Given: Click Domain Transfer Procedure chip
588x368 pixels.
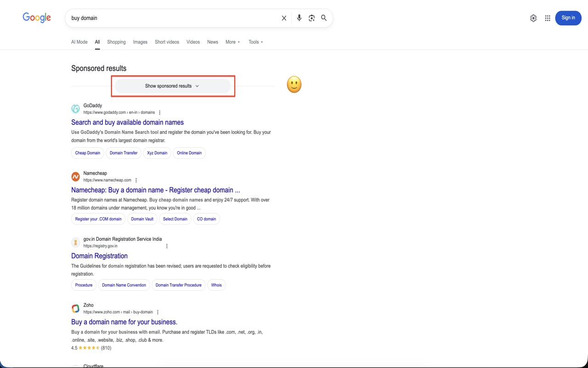Looking at the screenshot, I should coord(179,285).
